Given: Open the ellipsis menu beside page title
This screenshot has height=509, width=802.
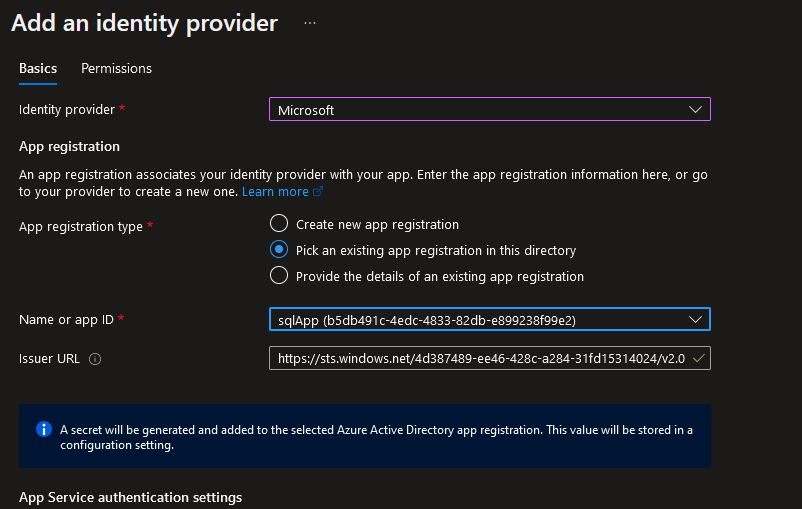Looking at the screenshot, I should click(310, 23).
